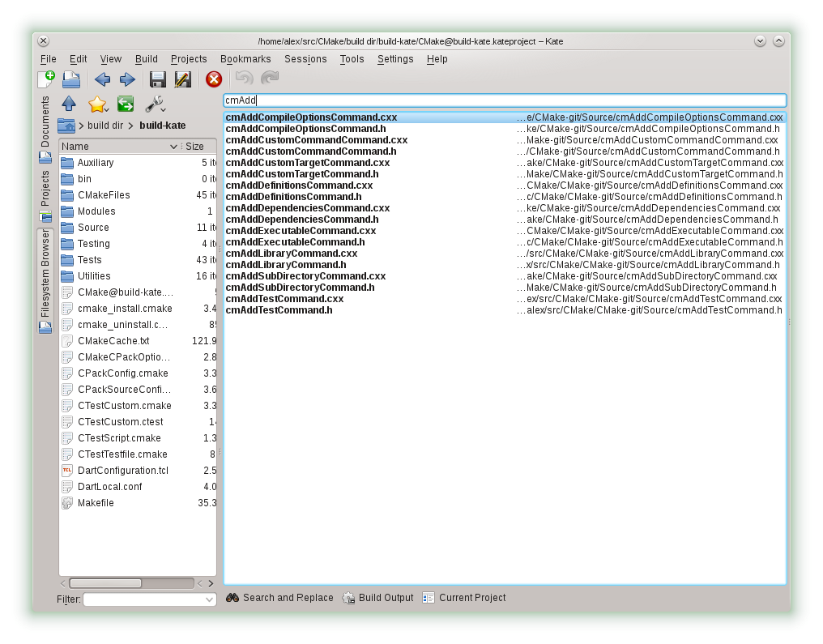This screenshot has width=823, height=644.
Task: Expand the Filter combo box
Action: tap(210, 599)
